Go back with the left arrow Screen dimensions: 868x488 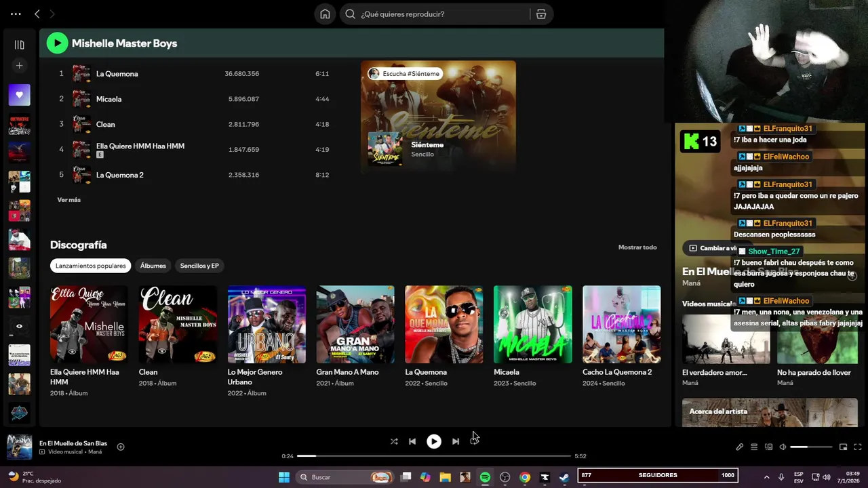[37, 14]
